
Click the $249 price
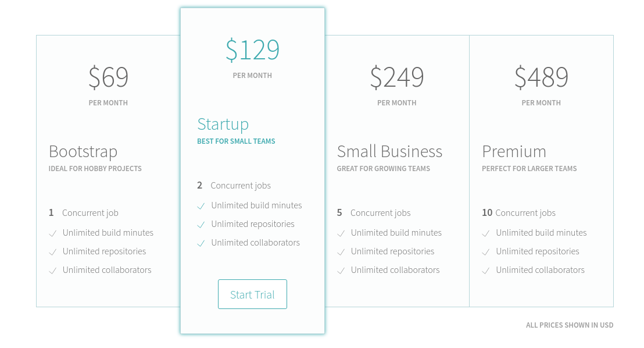click(x=396, y=77)
